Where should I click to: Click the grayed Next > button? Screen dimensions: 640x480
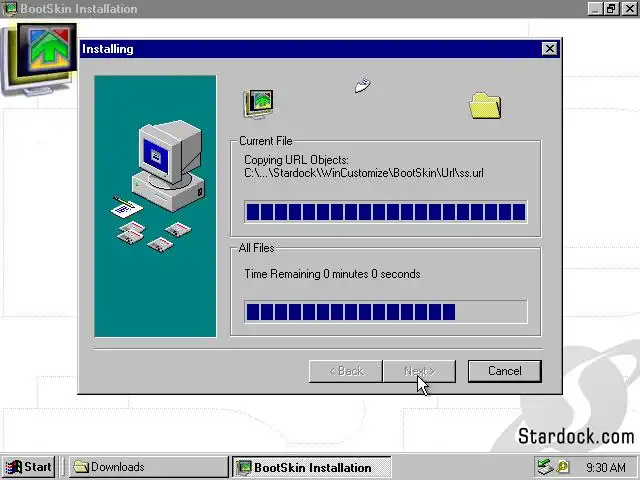pyautogui.click(x=419, y=371)
